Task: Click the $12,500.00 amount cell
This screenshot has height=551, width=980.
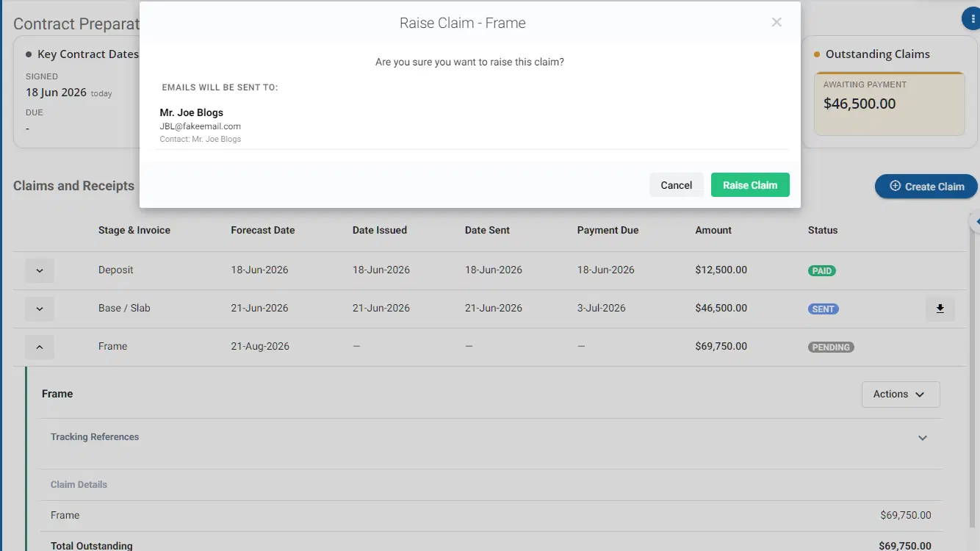Action: pyautogui.click(x=721, y=270)
